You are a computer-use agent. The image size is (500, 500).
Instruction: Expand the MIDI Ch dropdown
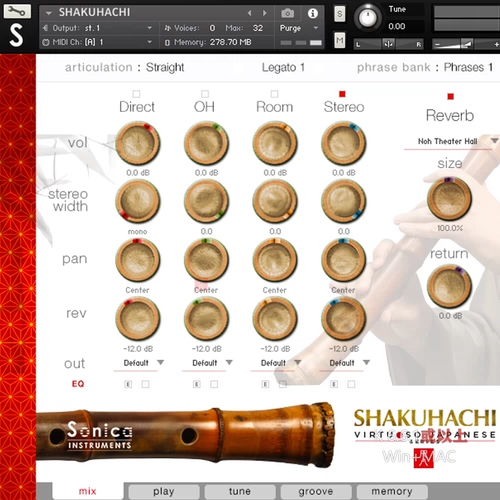[x=150, y=42]
